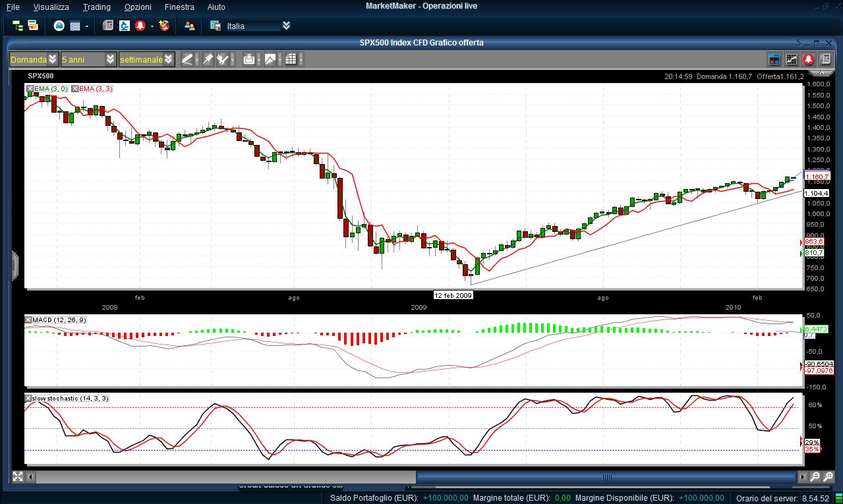Click the print chart icon
Image resolution: width=843 pixels, height=504 pixels.
click(248, 59)
